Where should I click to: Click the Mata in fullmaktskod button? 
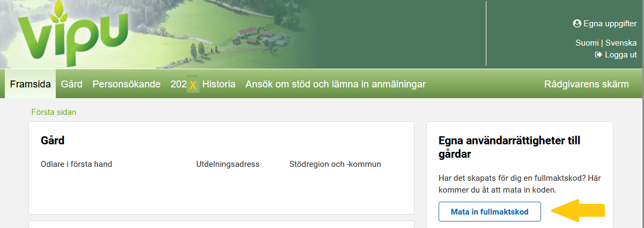coord(490,212)
